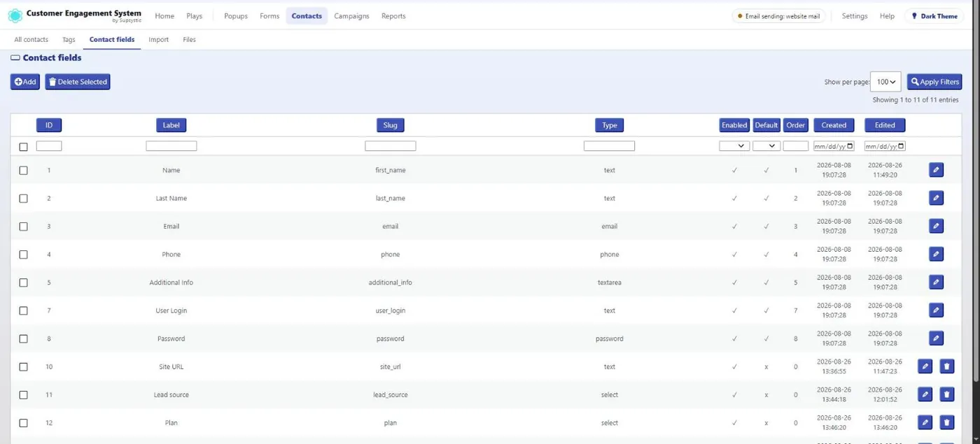Edit the User Login field
The image size is (980, 444).
tap(936, 310)
